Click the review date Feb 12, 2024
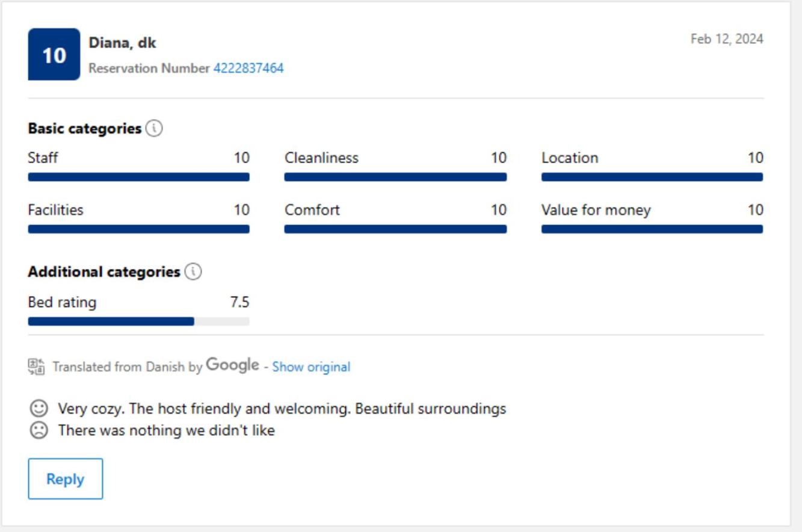The image size is (802, 532). pyautogui.click(x=727, y=39)
